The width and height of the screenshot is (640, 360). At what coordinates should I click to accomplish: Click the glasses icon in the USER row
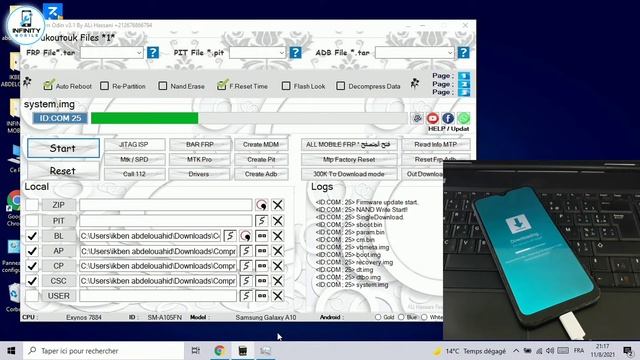point(262,296)
